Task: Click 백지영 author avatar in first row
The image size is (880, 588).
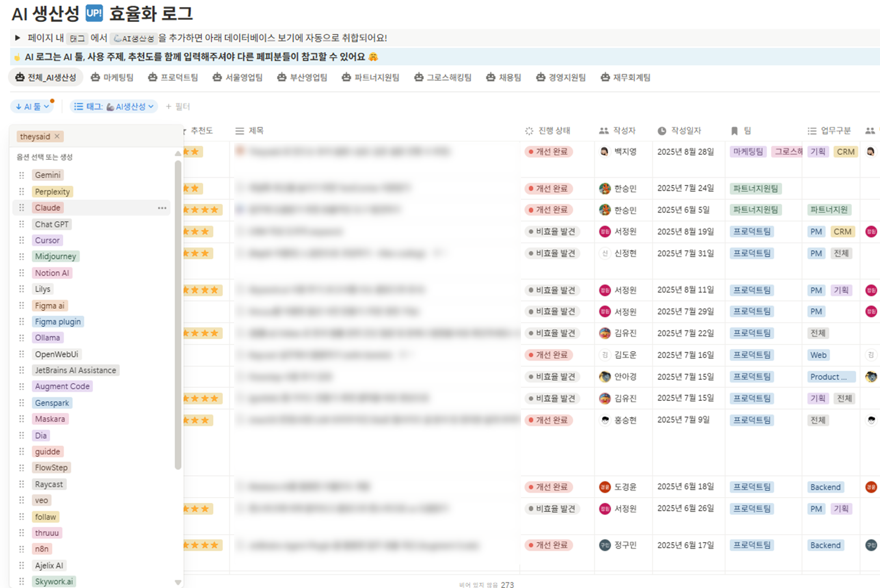Action: pyautogui.click(x=605, y=152)
